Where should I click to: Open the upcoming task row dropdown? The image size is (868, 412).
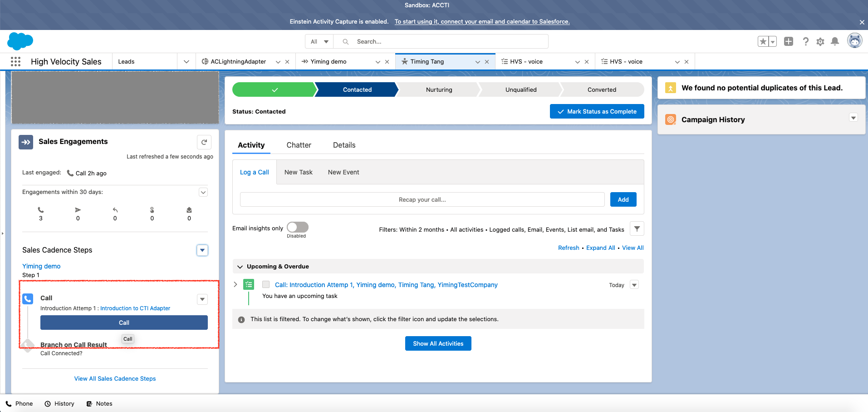point(634,285)
